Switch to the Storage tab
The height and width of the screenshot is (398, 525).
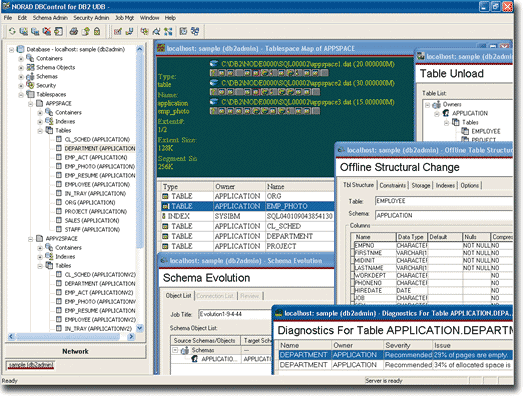[421, 185]
